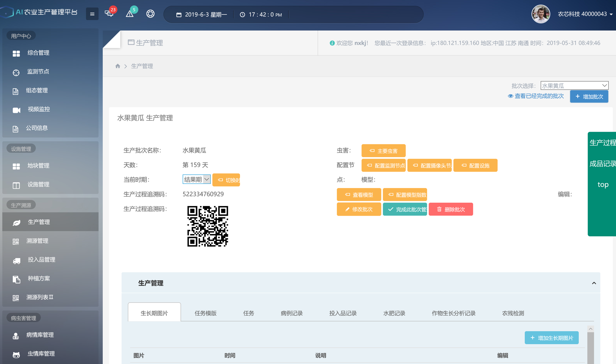Switch to the 病例记录 tab

pyautogui.click(x=291, y=313)
